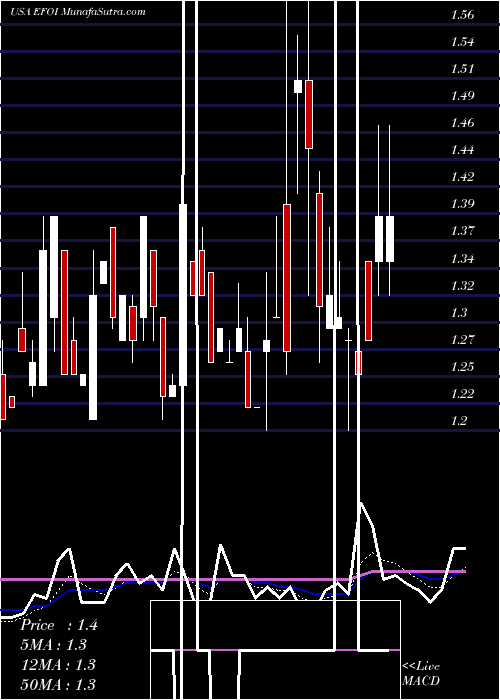This screenshot has width=500, height=700.
Task: Click the last white candlestick on the right
Action: 390,239
